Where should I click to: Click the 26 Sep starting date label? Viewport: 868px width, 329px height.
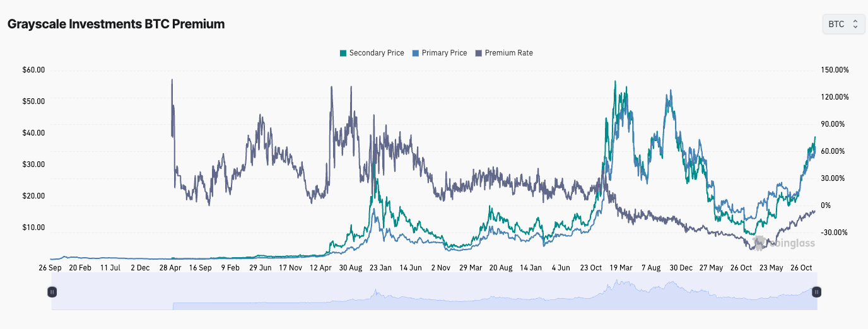pos(50,267)
